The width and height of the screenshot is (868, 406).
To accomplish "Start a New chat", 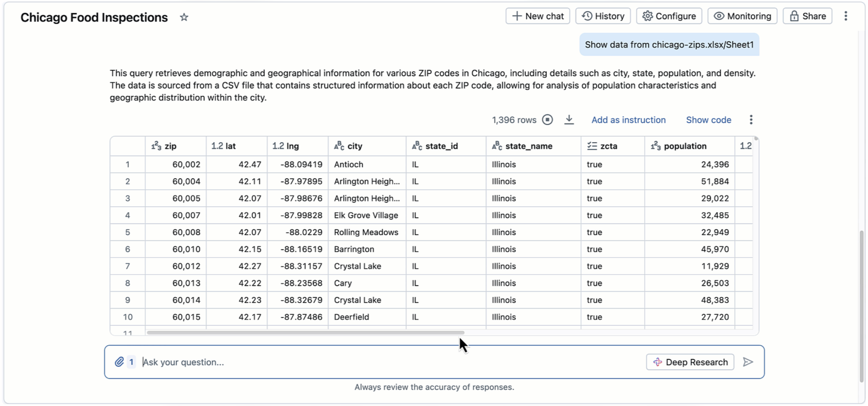I will 537,16.
